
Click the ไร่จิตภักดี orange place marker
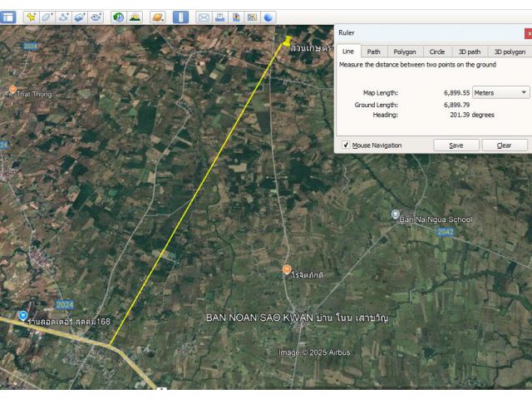coord(287,269)
